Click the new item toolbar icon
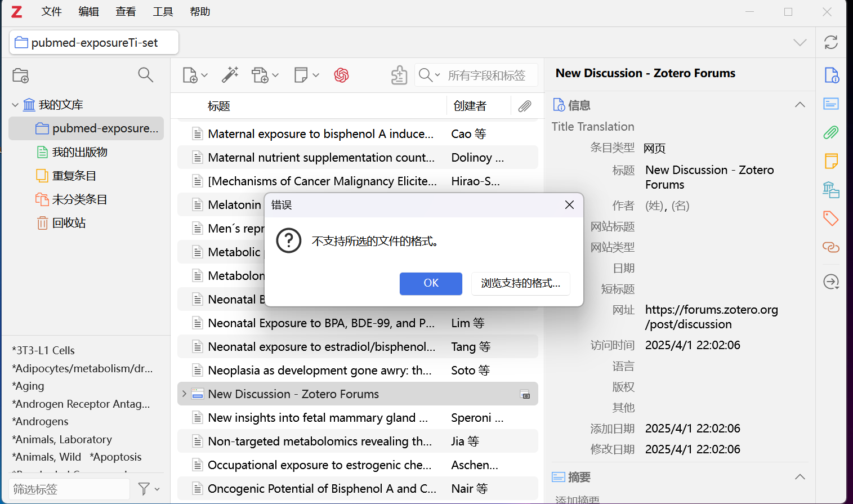Image resolution: width=853 pixels, height=504 pixels. click(195, 75)
